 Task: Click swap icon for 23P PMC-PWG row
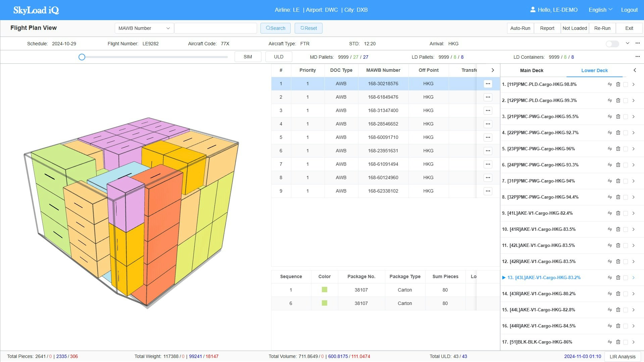point(610,149)
